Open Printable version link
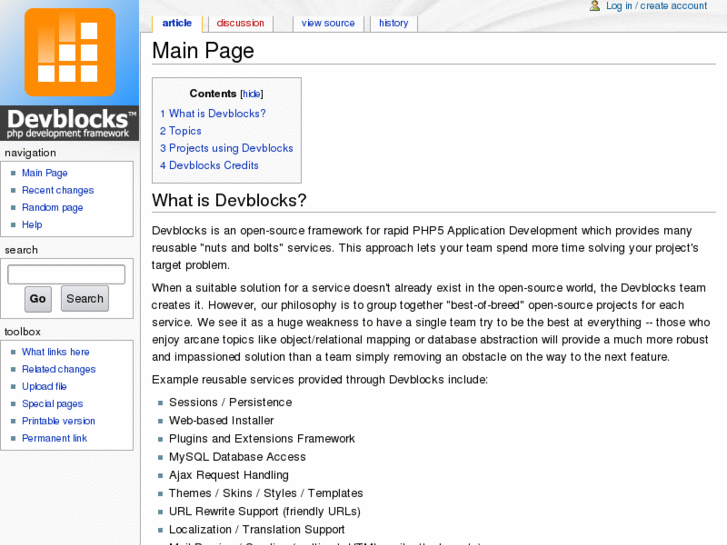Image resolution: width=727 pixels, height=545 pixels. [58, 421]
